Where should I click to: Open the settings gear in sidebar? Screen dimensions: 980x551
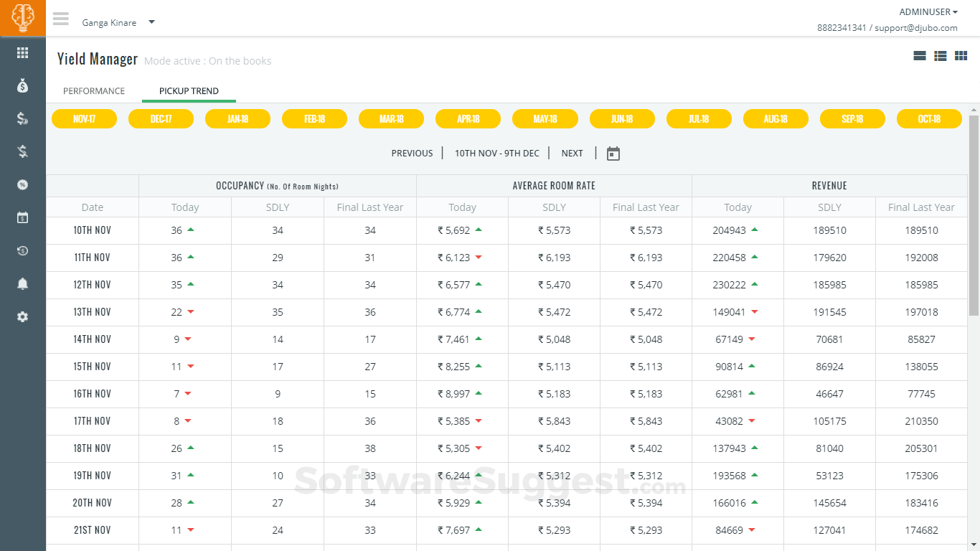pyautogui.click(x=22, y=316)
